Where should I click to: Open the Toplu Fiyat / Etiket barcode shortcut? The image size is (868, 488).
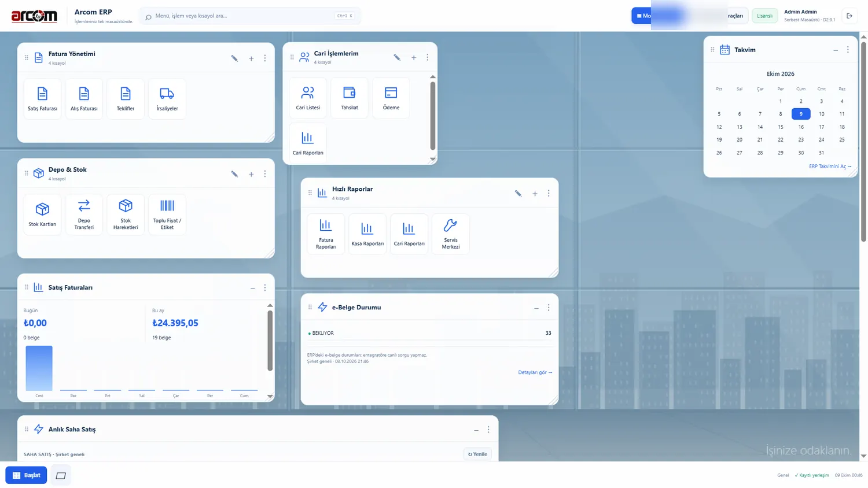[167, 215]
